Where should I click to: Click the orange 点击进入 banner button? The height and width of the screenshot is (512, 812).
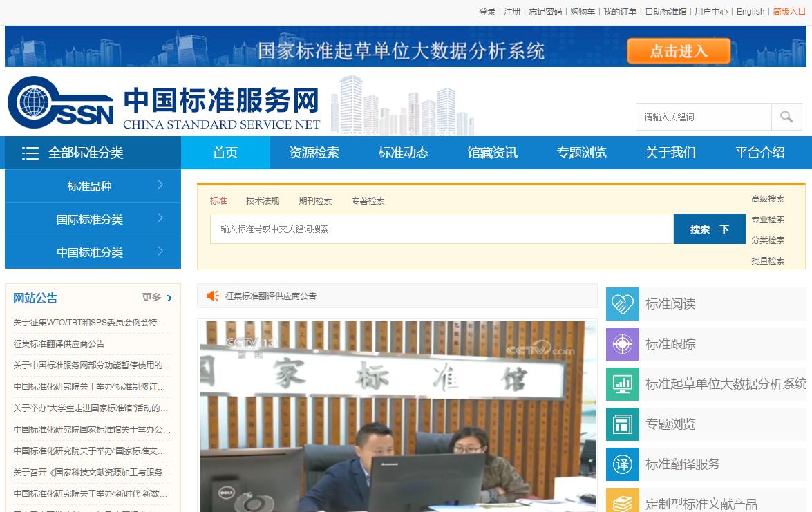tap(679, 51)
